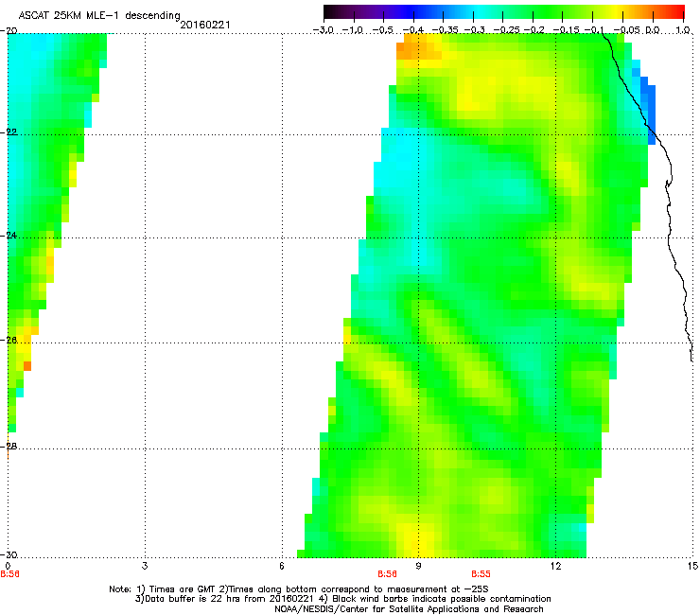
Task: Pick the cyan section of the color bar
Action: (x=480, y=12)
